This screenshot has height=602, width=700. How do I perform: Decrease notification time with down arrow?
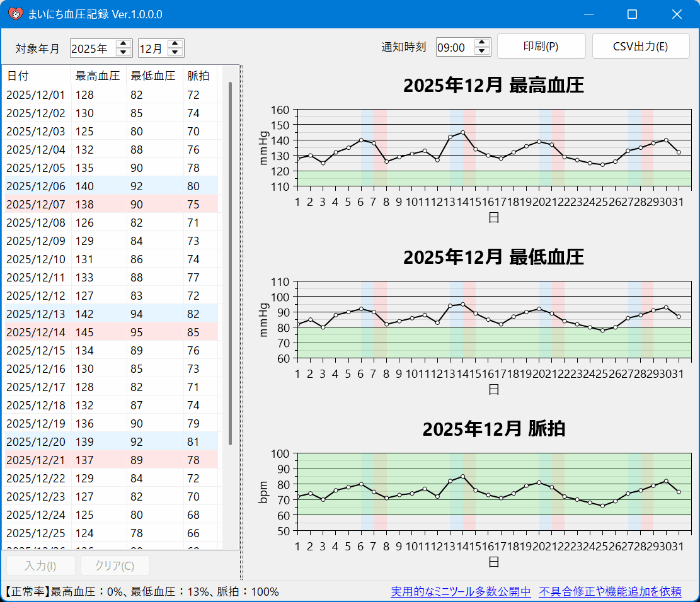coord(482,51)
